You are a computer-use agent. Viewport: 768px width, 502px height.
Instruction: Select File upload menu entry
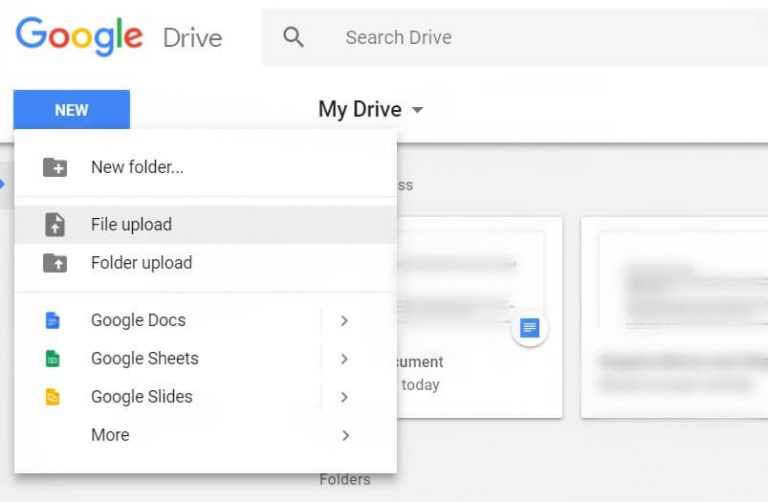pyautogui.click(x=206, y=225)
